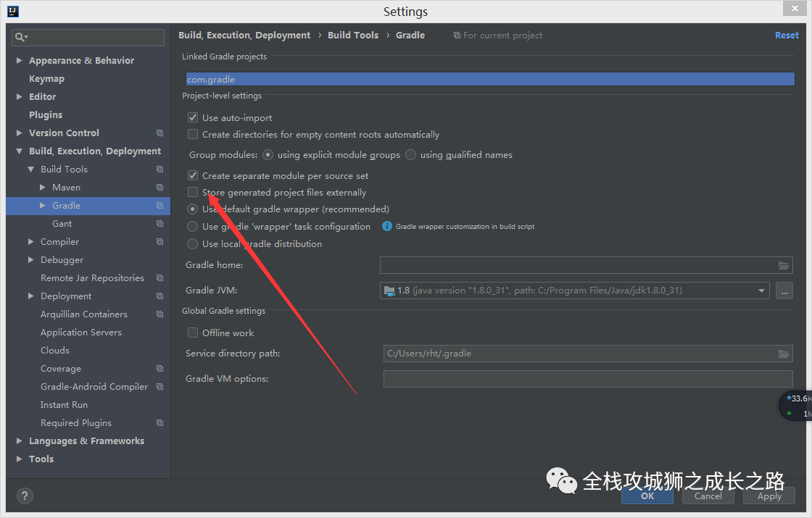Click the project-level icon next to Coverage
Image resolution: width=812 pixels, height=518 pixels.
tap(159, 369)
